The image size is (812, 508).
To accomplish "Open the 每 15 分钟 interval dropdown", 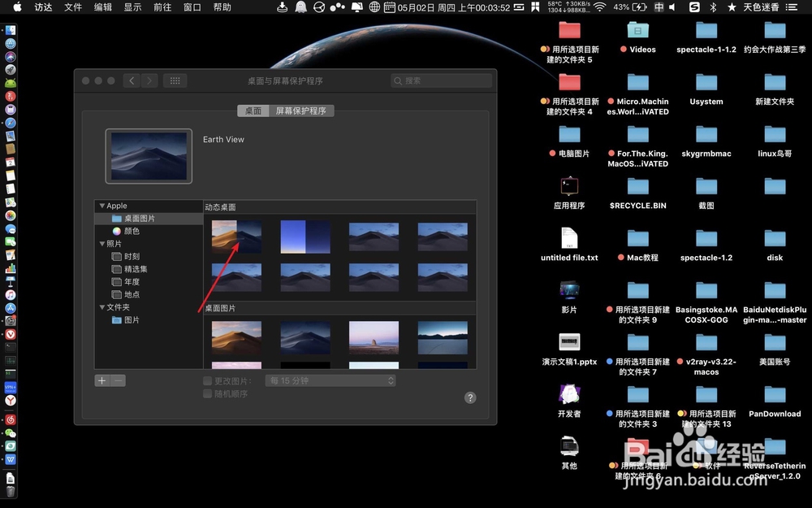I will pos(330,380).
